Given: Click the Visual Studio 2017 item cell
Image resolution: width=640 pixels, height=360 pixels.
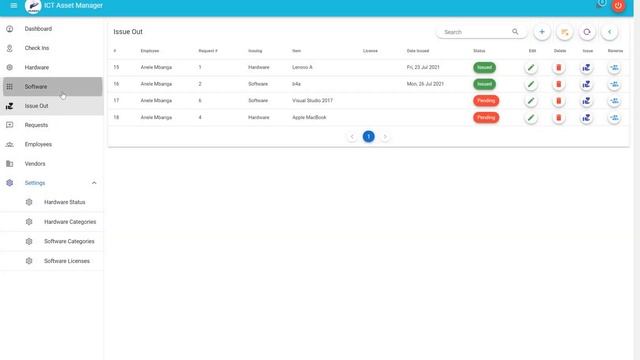Looking at the screenshot, I should (312, 100).
